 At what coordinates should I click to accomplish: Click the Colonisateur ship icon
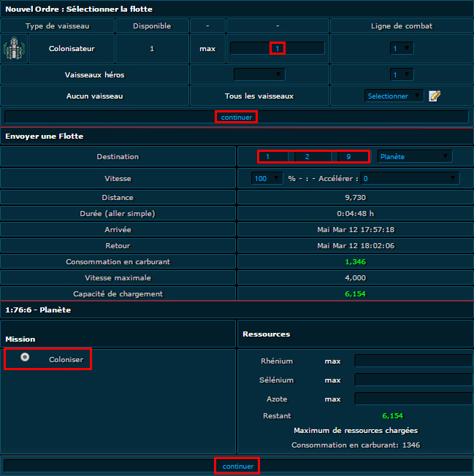point(14,49)
